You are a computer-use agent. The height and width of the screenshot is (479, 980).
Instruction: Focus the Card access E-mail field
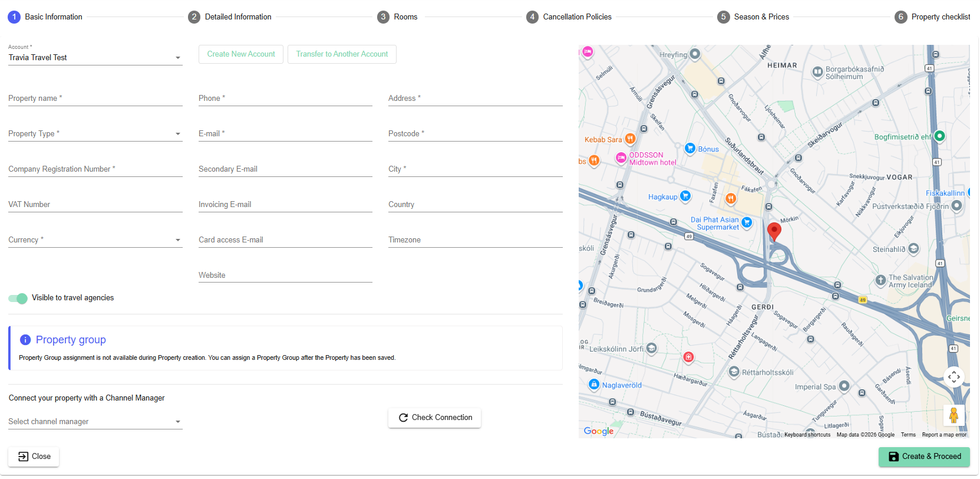285,240
